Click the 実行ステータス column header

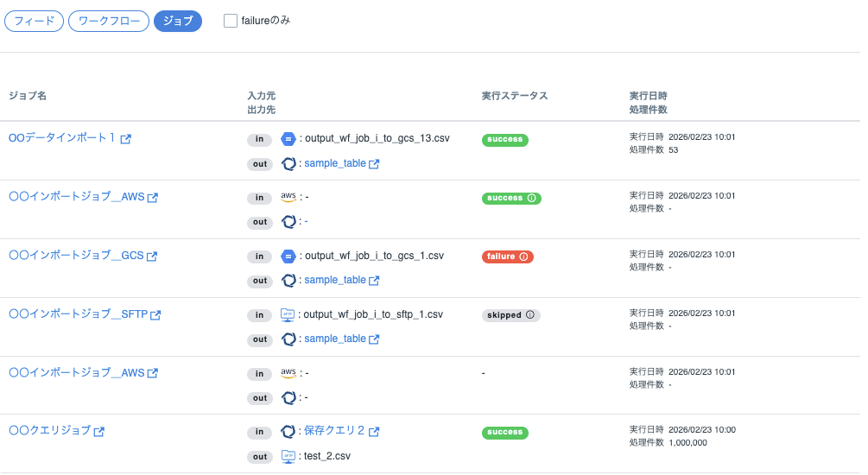515,96
